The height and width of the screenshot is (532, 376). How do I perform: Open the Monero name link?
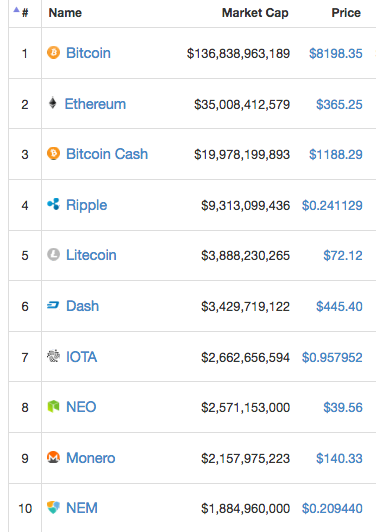[x=91, y=458]
